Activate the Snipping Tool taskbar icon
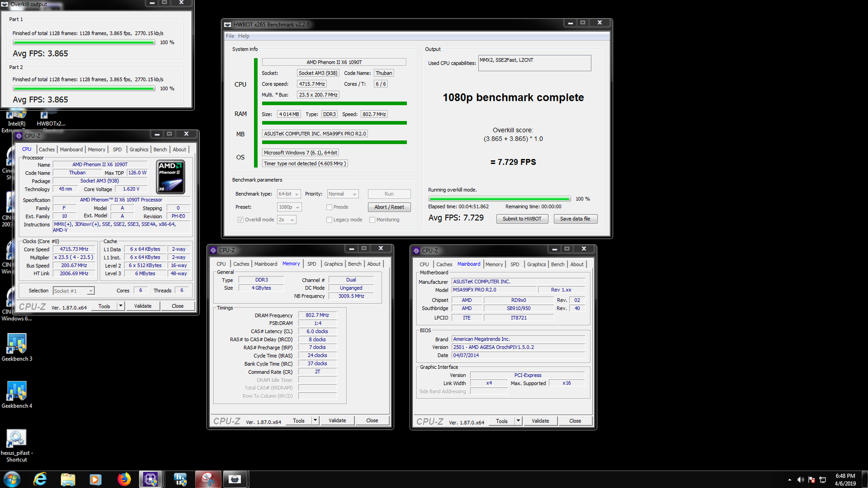The image size is (868, 488). [208, 479]
